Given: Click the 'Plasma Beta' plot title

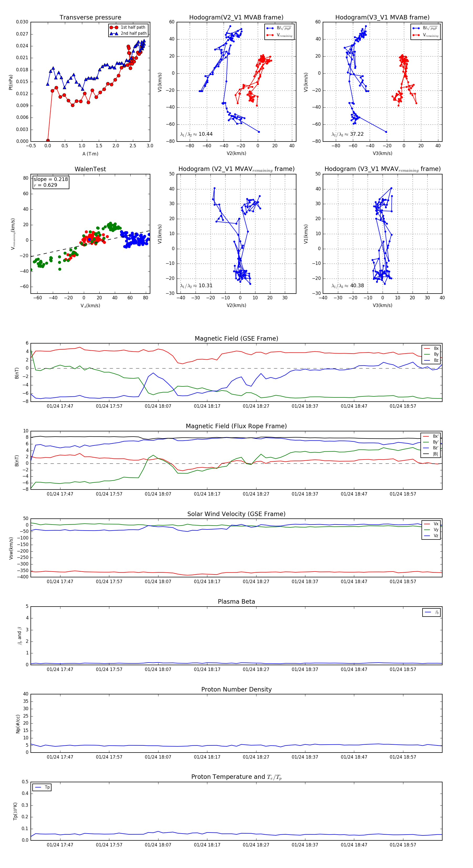Looking at the screenshot, I should [236, 602].
